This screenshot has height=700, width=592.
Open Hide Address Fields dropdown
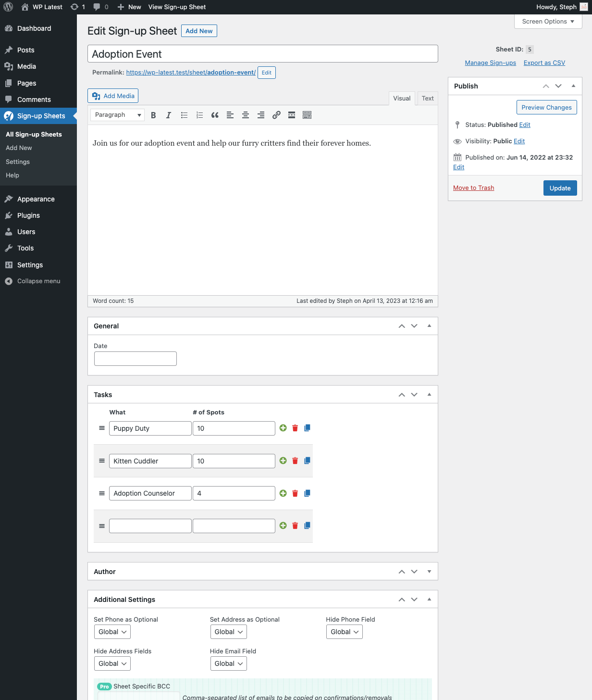click(112, 663)
